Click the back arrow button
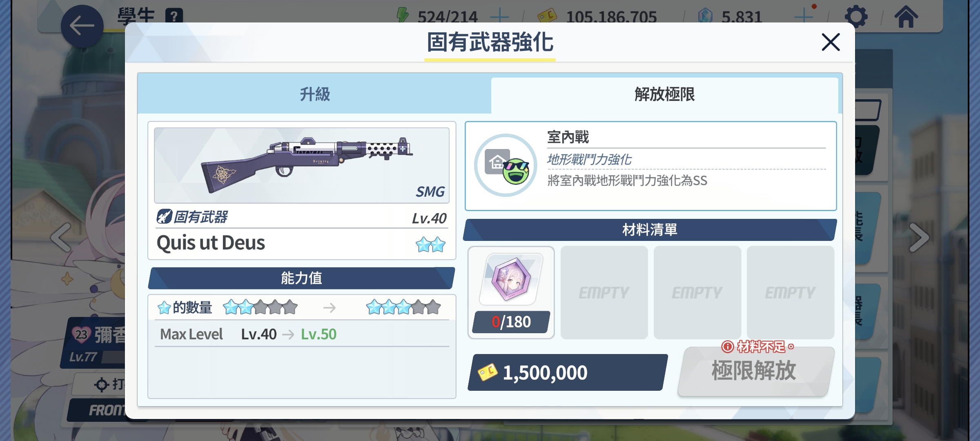The image size is (980, 441). click(x=82, y=26)
